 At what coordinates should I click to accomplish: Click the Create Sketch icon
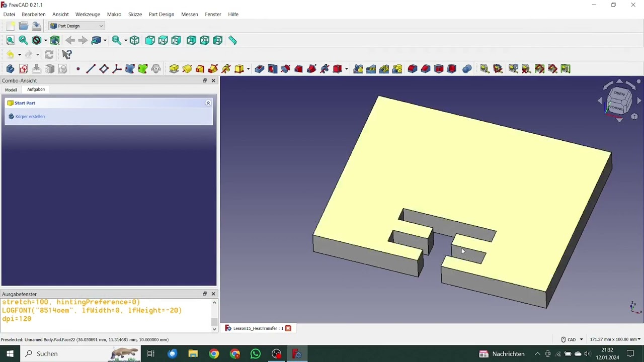point(23,69)
